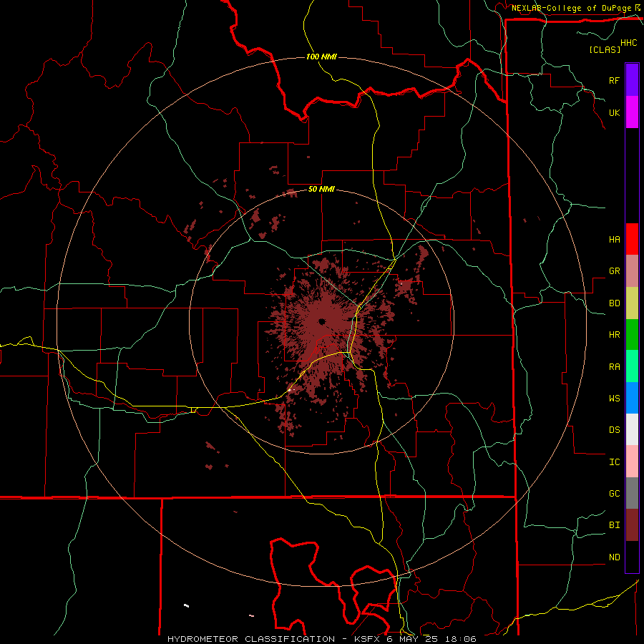This screenshot has height=644, width=644.
Task: Click the BD legend label
Action: pos(614,303)
